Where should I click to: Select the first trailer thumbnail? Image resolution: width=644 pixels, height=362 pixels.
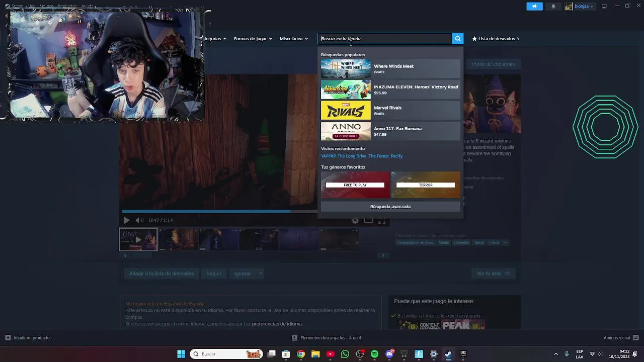pyautogui.click(x=138, y=239)
